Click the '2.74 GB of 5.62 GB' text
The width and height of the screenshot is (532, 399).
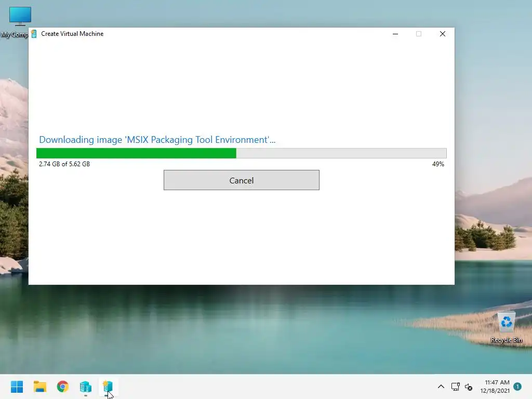tap(64, 164)
